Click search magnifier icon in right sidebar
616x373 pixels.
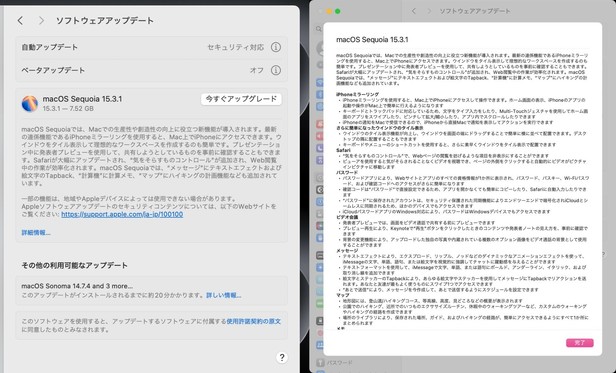(x=319, y=29)
